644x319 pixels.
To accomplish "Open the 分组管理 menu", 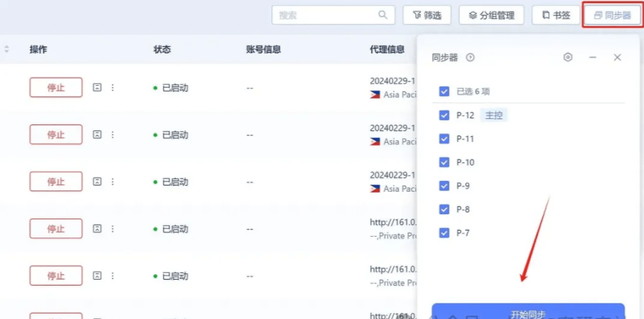I will tap(491, 15).
